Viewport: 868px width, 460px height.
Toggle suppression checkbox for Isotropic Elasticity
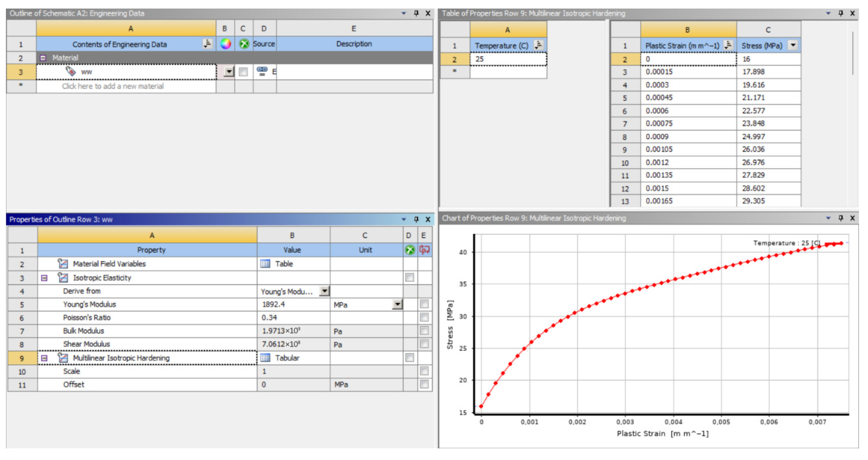[x=409, y=278]
